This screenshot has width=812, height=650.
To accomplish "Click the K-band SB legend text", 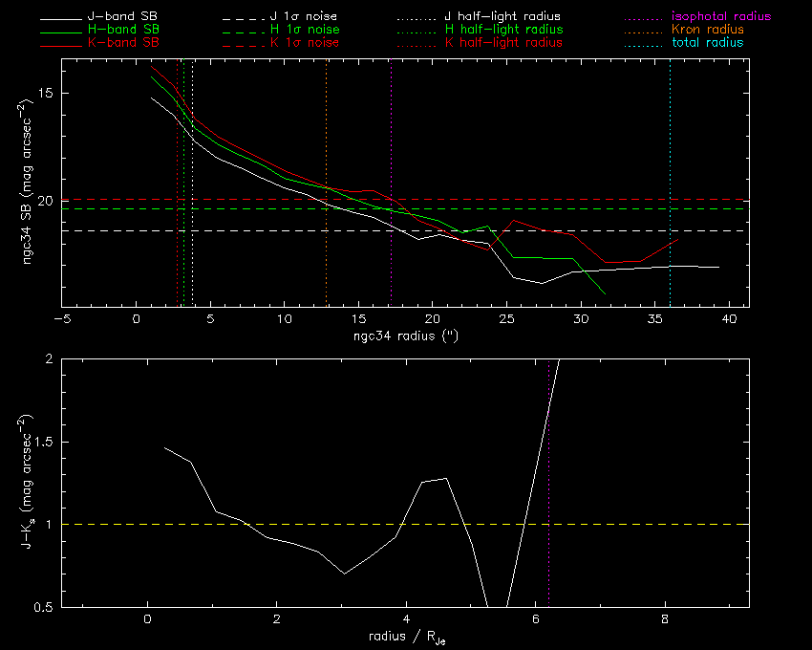I will tap(124, 43).
